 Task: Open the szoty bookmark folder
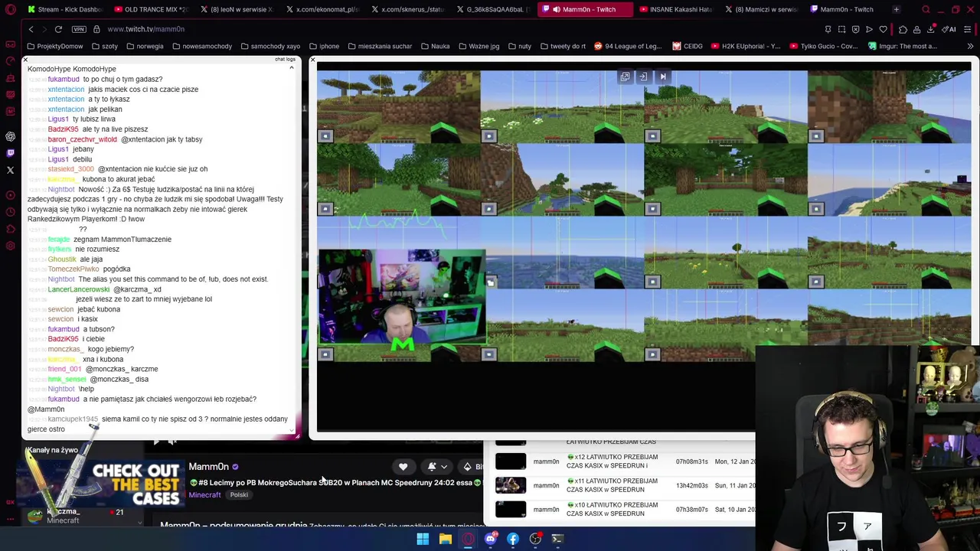pos(103,46)
